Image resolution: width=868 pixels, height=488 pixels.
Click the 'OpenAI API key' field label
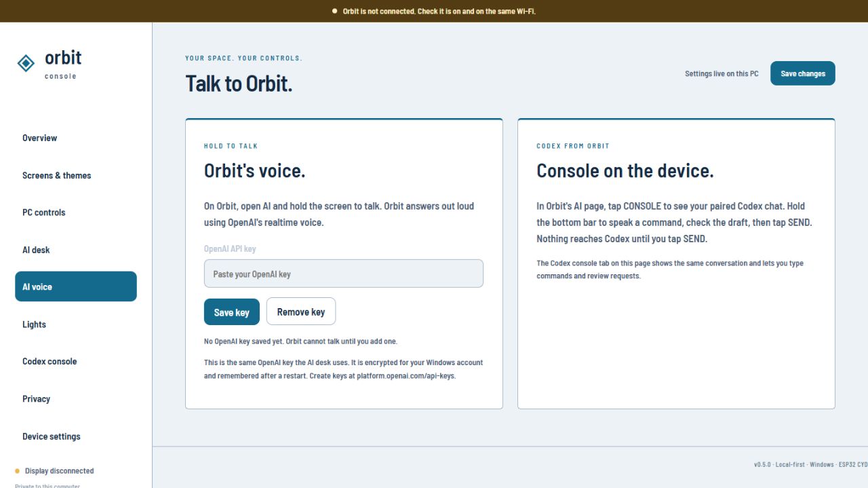230,249
